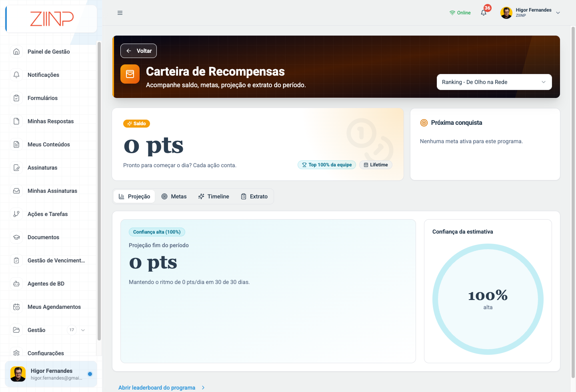
Task: Click Nenhuma meta ativa para este programa text
Action: (471, 141)
